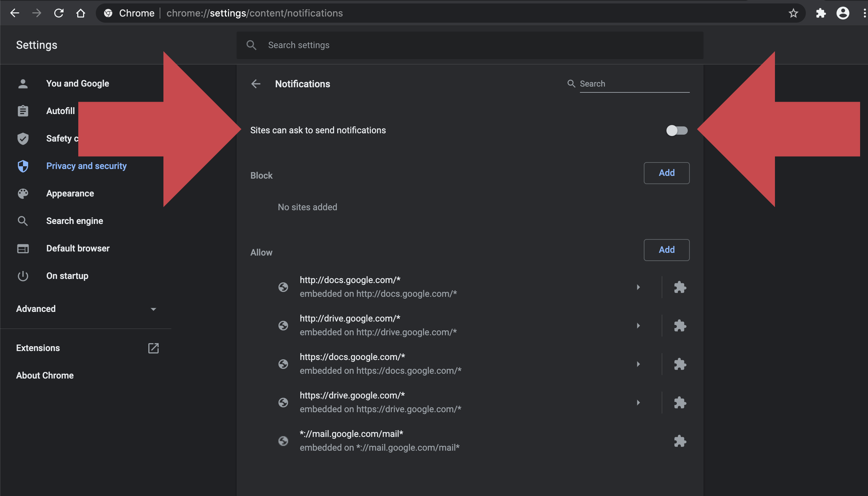This screenshot has width=868, height=496.
Task: Open About Chrome page
Action: 45,375
